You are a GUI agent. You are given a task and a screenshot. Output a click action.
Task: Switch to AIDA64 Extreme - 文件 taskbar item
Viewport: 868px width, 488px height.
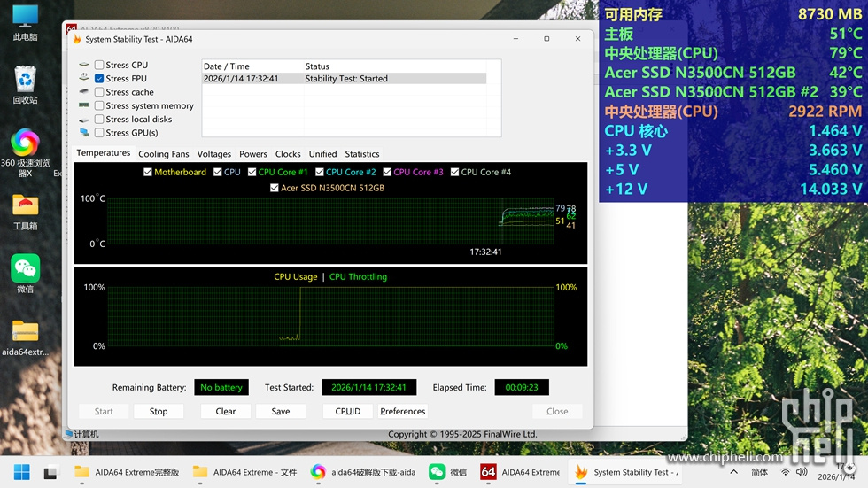click(x=245, y=472)
